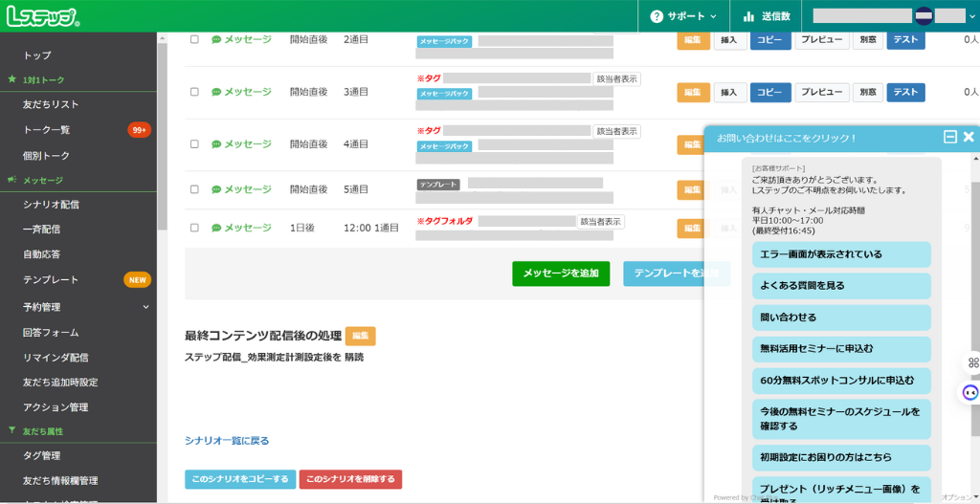The width and height of the screenshot is (980, 504).
Task: Minimize the お問い合わせ chat widget
Action: (x=950, y=137)
